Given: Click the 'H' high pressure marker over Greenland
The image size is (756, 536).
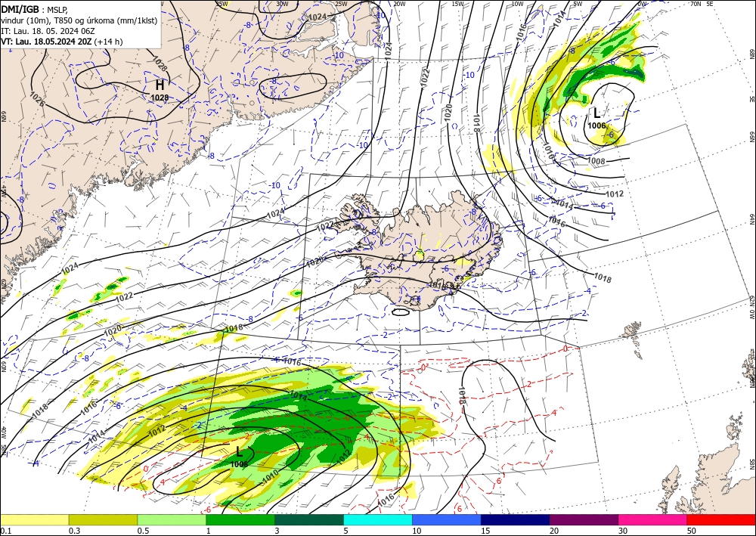Looking at the screenshot, I should click(160, 85).
